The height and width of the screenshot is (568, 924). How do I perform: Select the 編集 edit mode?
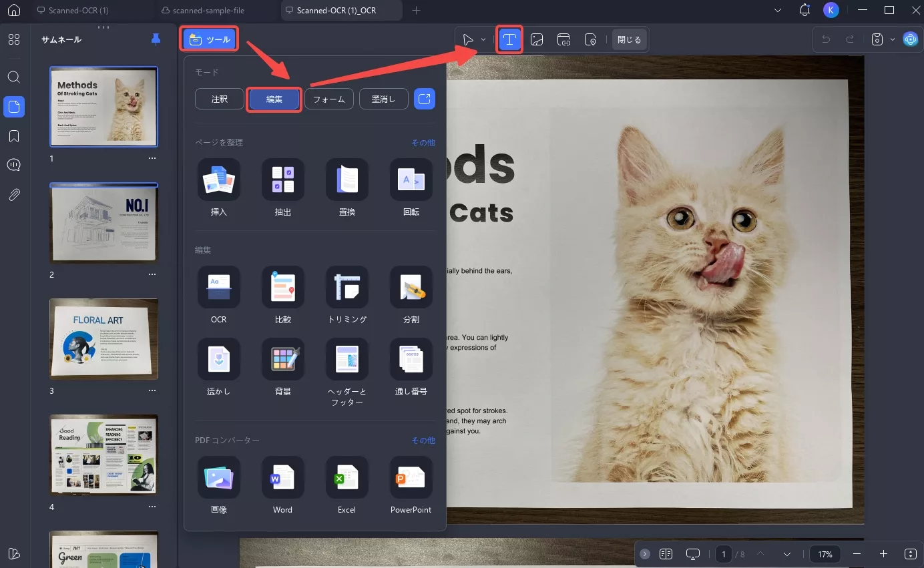(x=274, y=99)
